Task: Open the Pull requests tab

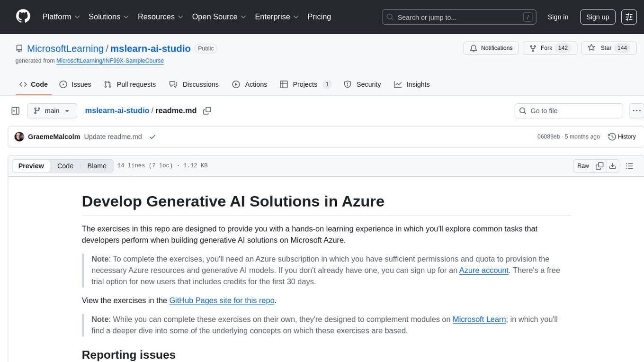Action: click(130, 84)
